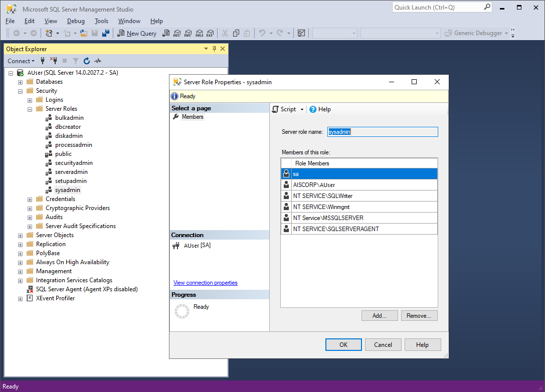Click the Add... button
The height and width of the screenshot is (392, 545).
(x=379, y=316)
